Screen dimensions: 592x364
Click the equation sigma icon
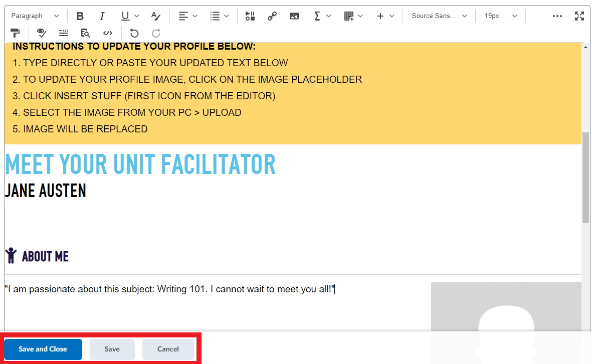pyautogui.click(x=317, y=16)
